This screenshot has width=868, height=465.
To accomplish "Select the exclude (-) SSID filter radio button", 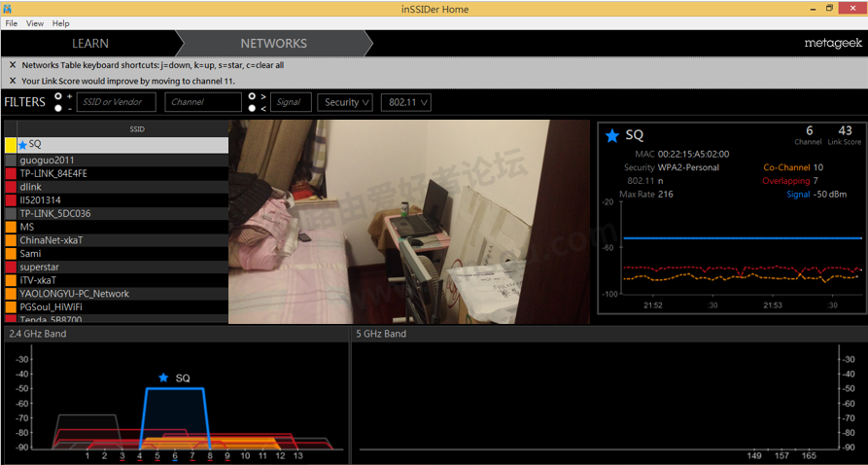I will pyautogui.click(x=58, y=108).
